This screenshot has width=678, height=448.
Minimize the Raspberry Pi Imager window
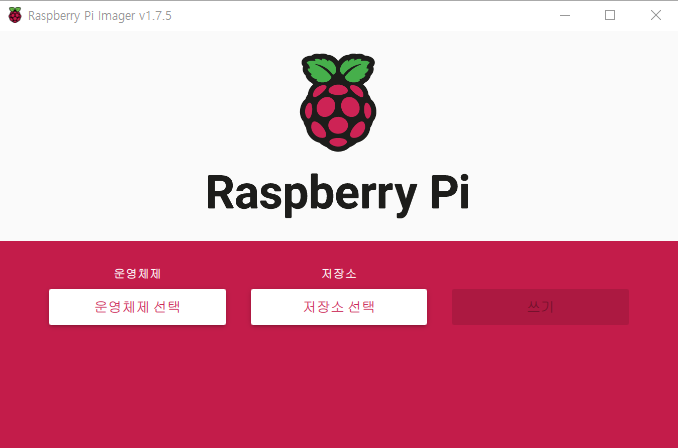coord(565,16)
